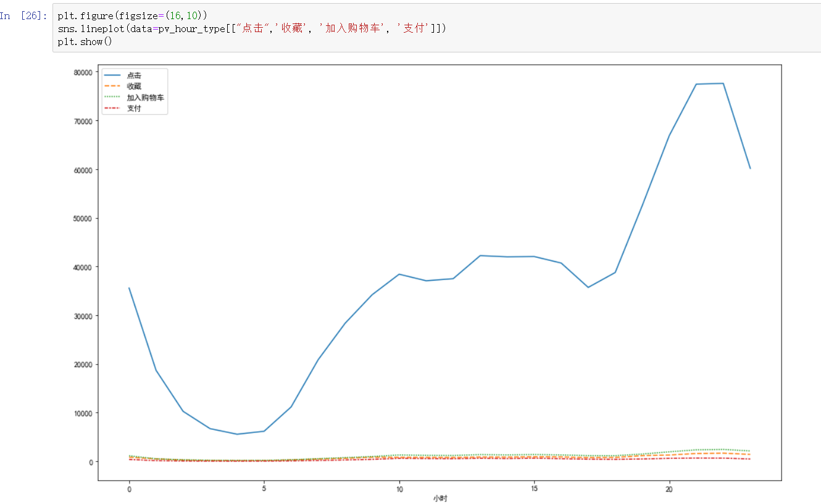Click the 0 y-axis tick label
Screen dimensions: 821x504
[91, 462]
